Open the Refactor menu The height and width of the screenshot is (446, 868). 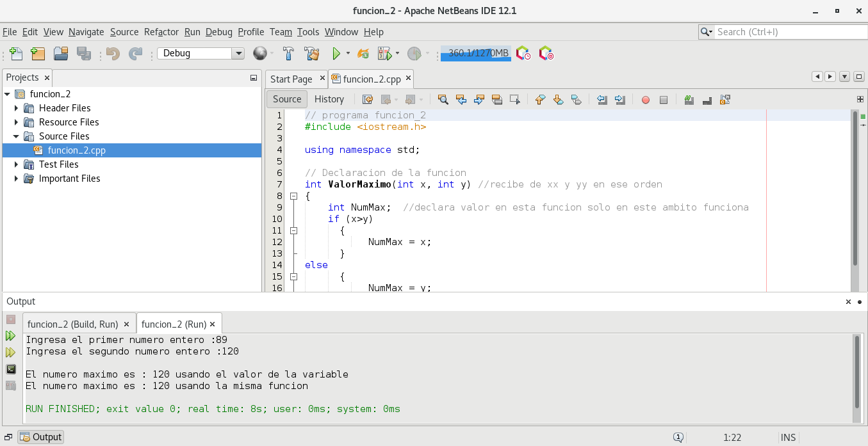[x=161, y=32]
